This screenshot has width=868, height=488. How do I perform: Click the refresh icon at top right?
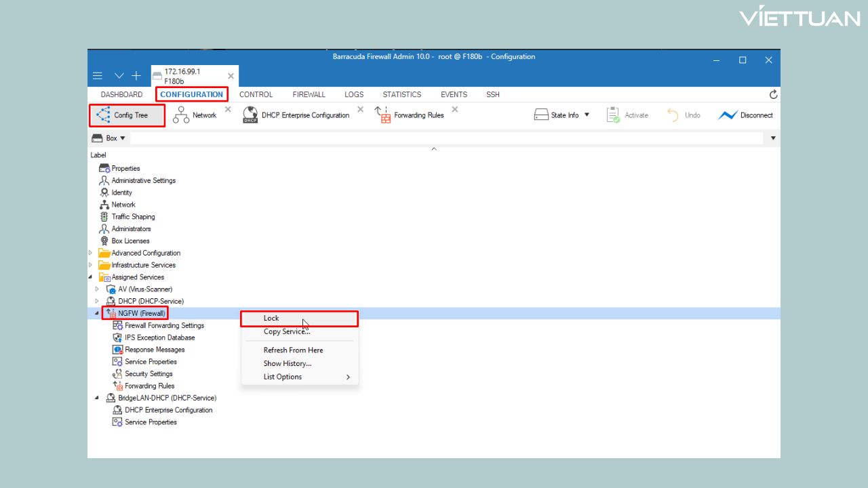773,95
